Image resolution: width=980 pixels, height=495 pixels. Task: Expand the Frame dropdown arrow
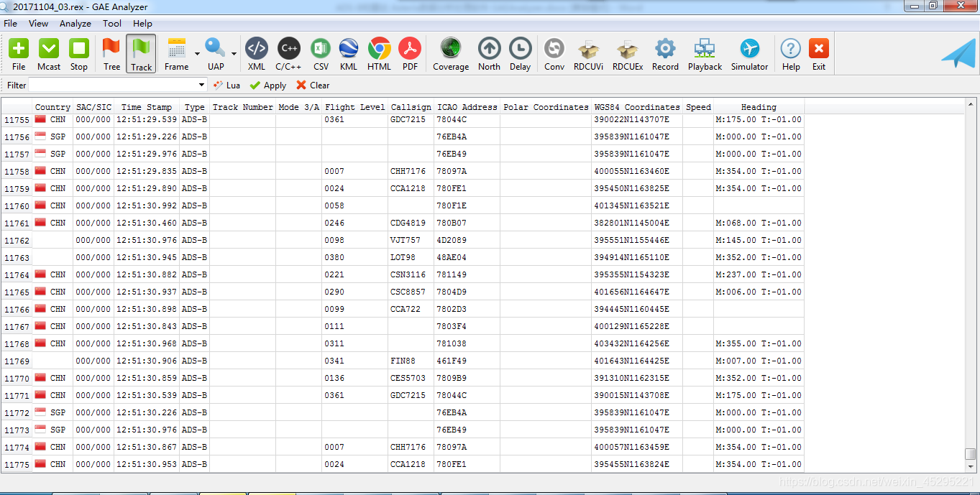tap(197, 54)
